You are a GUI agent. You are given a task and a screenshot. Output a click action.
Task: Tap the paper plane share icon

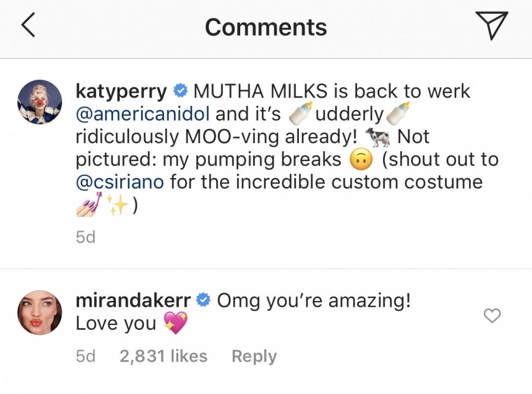pyautogui.click(x=492, y=26)
